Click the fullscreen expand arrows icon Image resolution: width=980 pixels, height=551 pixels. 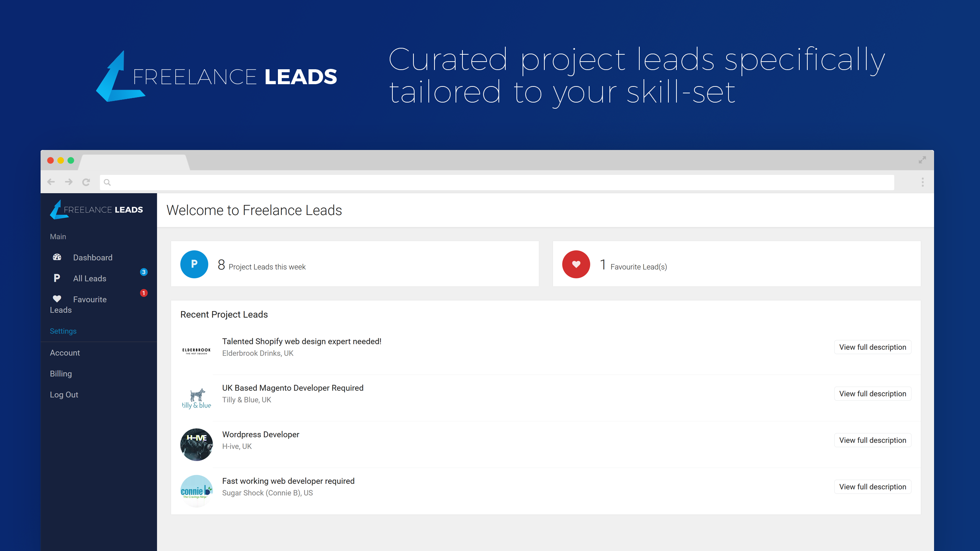coord(922,160)
